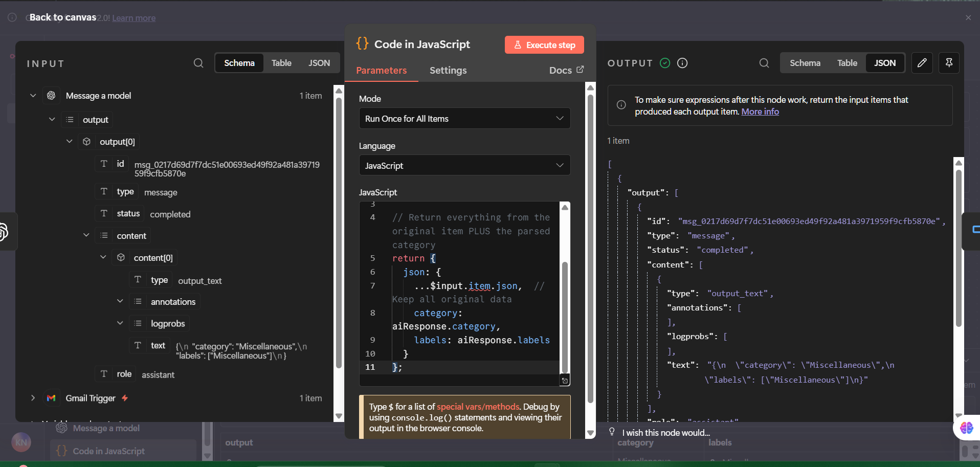Click the green output success checkmark icon
Viewport: 980px width, 467px height.
[x=665, y=63]
